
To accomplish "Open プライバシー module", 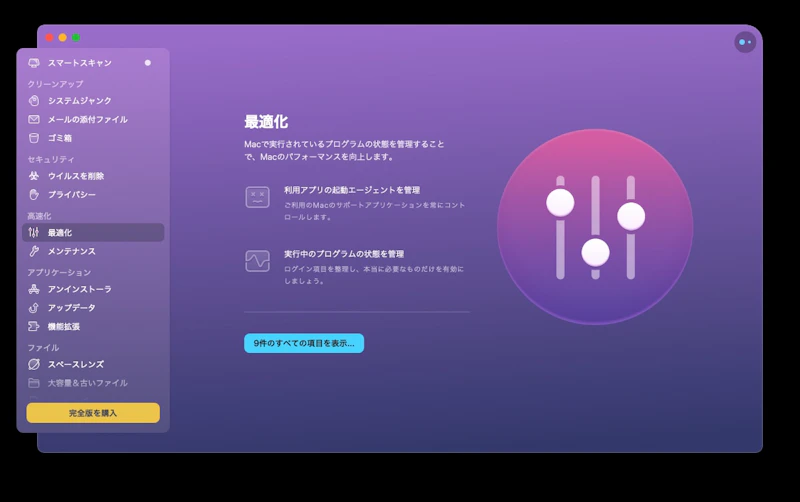I will (93, 194).
